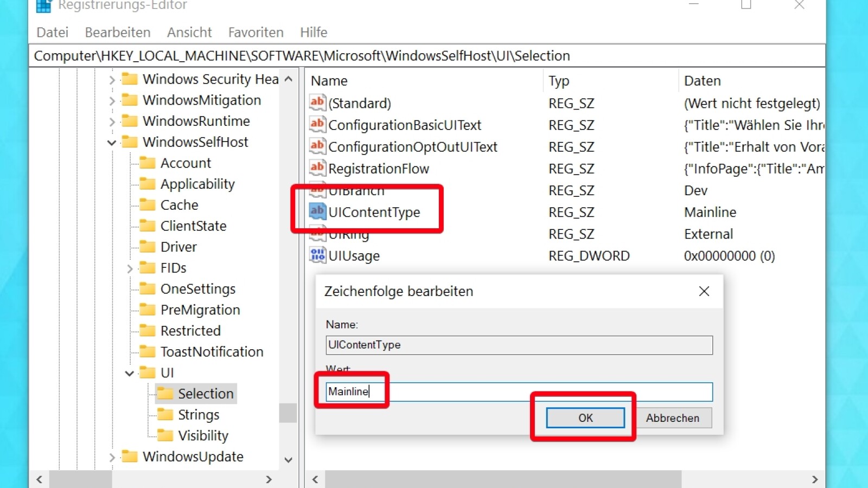Click the ConfigurationOptOutUIText value icon
This screenshot has height=488, width=868.
tap(317, 146)
